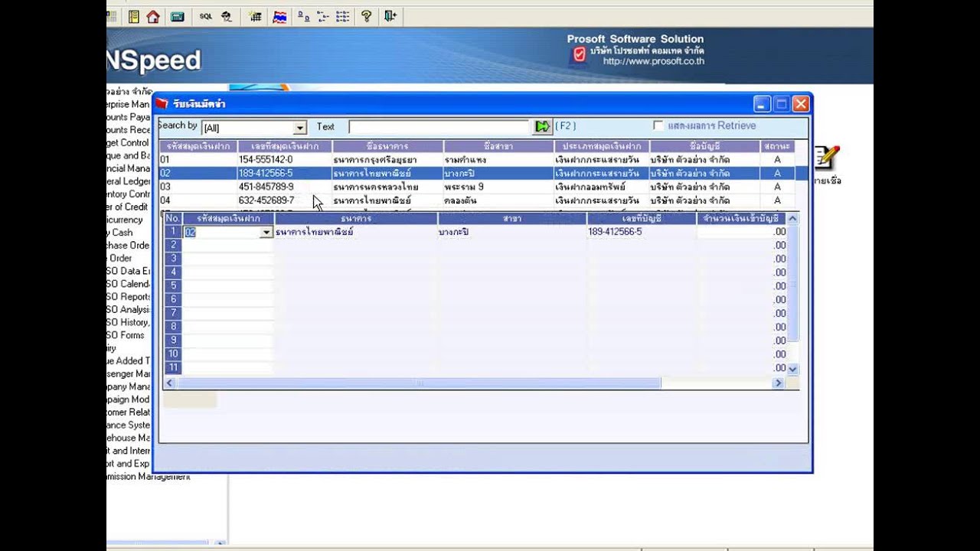Open General Ledger in the left module list
The width and height of the screenshot is (980, 551).
[129, 181]
